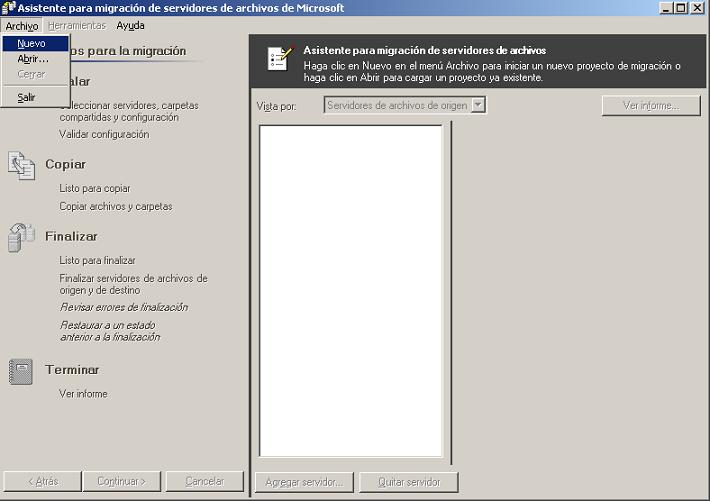This screenshot has height=501, width=710.
Task: Select seleccionar servidores, carpetas compartidas y configuración step
Action: click(x=129, y=111)
